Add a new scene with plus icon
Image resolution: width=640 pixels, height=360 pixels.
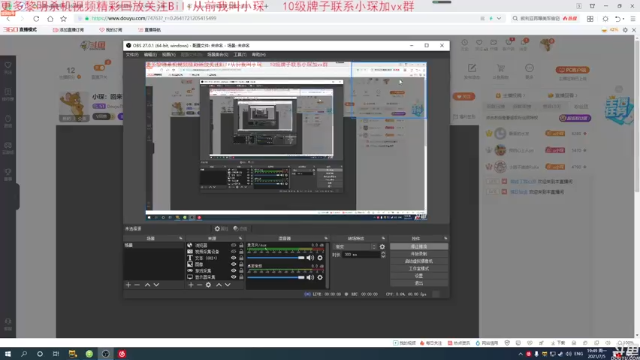pyautogui.click(x=128, y=285)
